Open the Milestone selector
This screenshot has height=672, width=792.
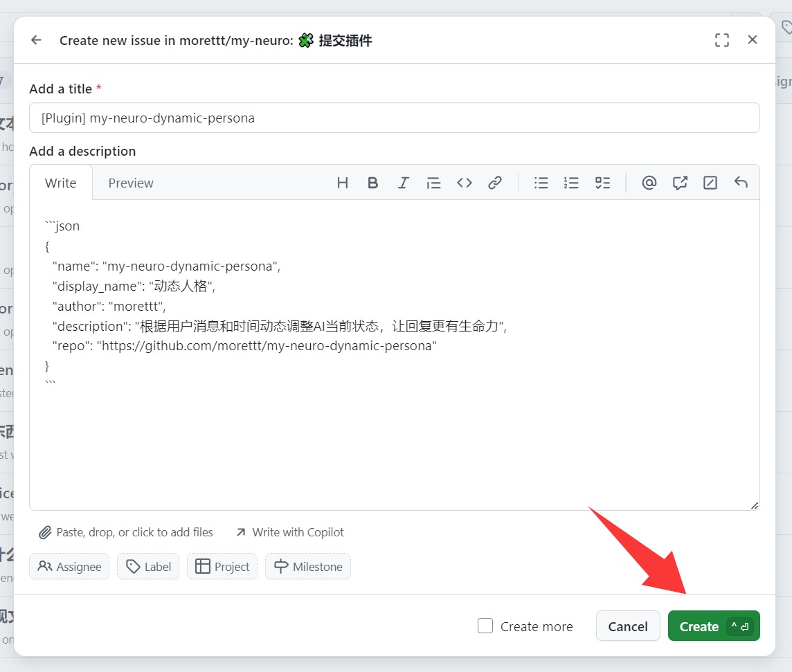pos(308,567)
